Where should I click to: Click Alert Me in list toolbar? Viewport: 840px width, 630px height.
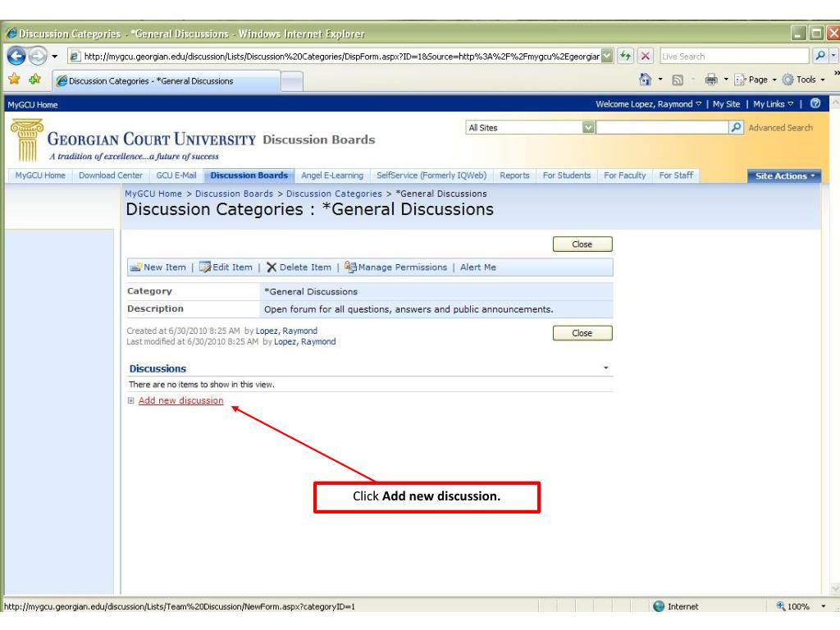coord(478,267)
